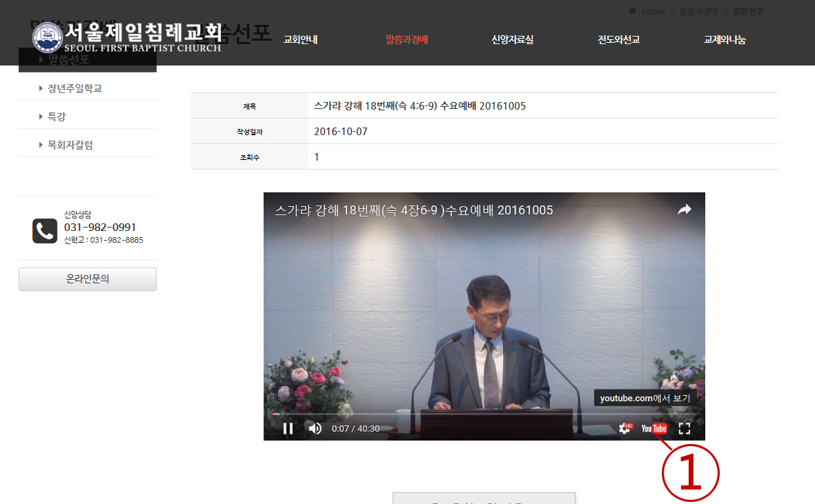
Task: Open video settings gear icon
Action: pyautogui.click(x=625, y=428)
